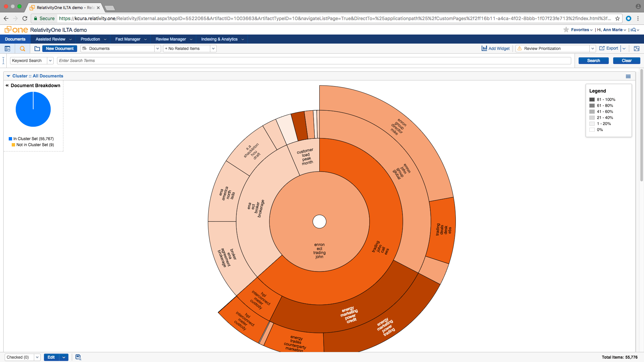
Task: Click the Export icon
Action: click(602, 48)
